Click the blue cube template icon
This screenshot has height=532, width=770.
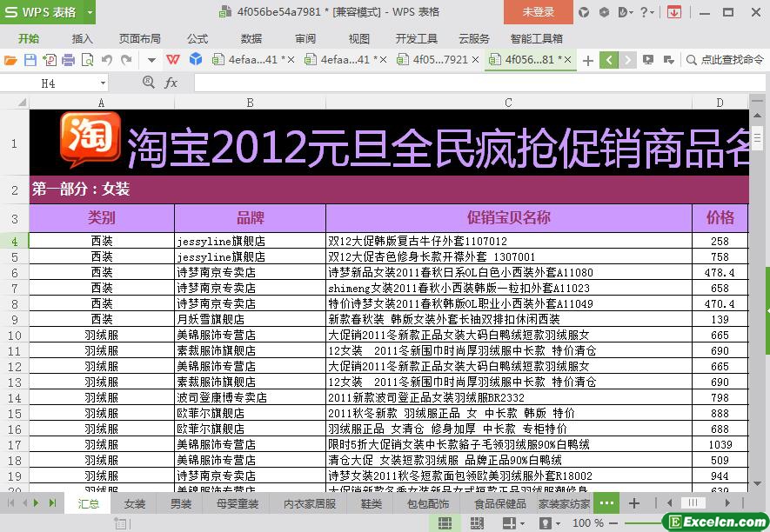coord(196,59)
